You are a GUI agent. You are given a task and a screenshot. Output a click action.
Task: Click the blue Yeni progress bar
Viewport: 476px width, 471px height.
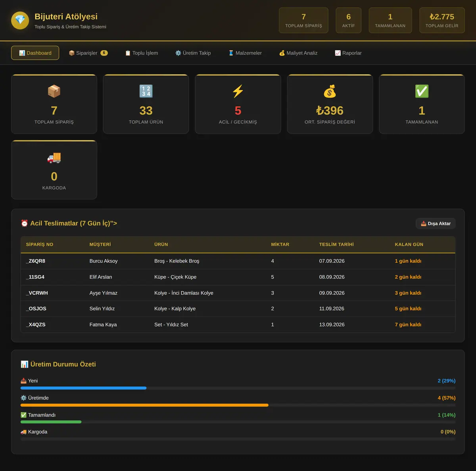click(x=84, y=388)
